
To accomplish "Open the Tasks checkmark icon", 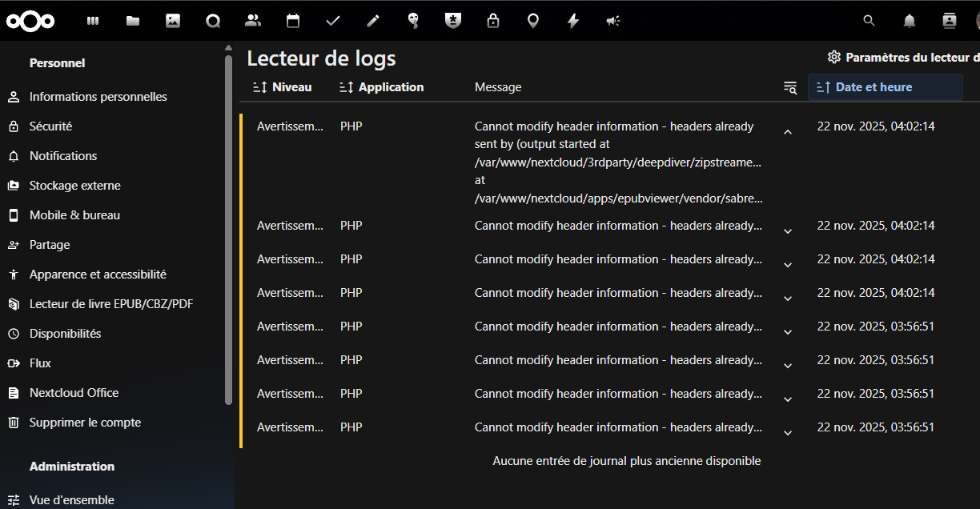I will [333, 22].
